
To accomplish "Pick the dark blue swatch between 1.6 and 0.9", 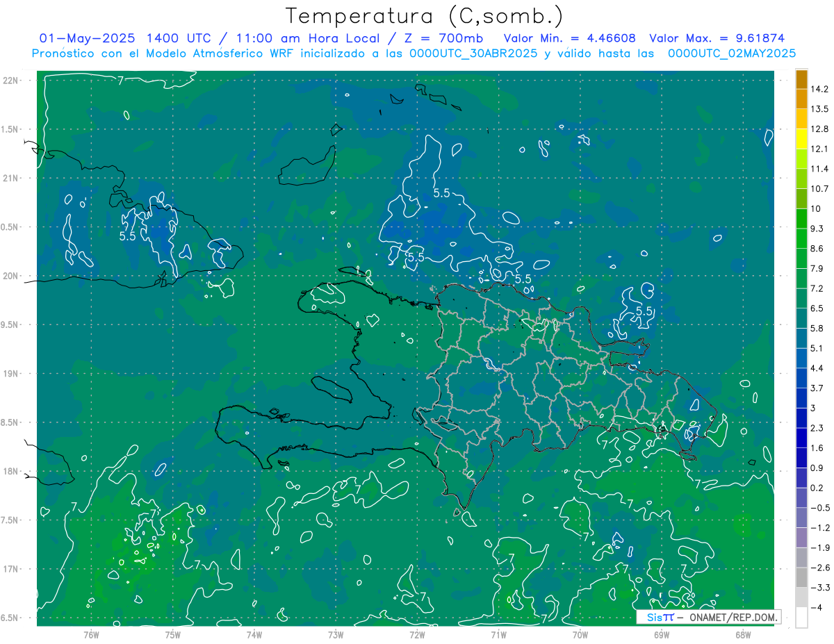I will click(801, 459).
